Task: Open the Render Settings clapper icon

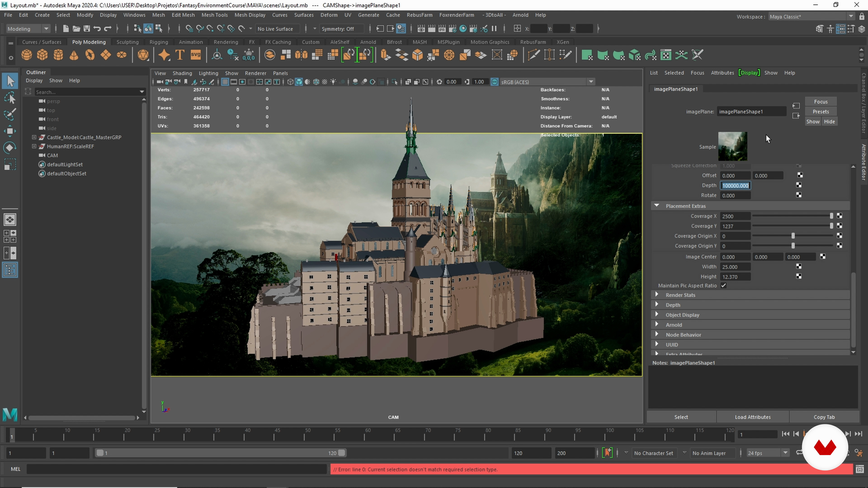Action: (x=453, y=29)
